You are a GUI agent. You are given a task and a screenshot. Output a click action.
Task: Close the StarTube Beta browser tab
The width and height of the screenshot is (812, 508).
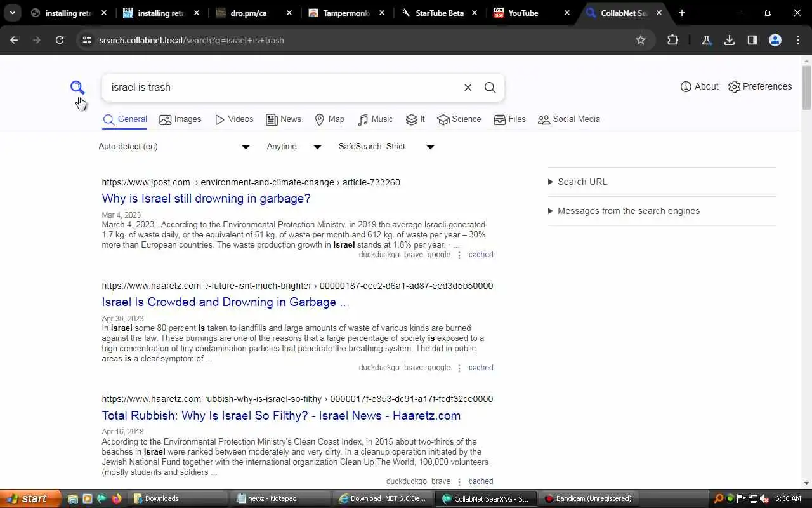pyautogui.click(x=475, y=13)
